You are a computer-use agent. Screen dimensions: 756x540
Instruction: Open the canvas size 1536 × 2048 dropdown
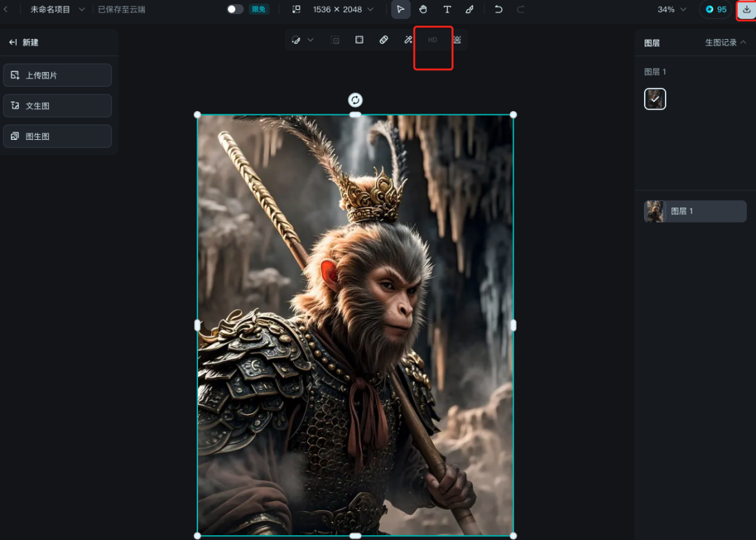tap(343, 9)
